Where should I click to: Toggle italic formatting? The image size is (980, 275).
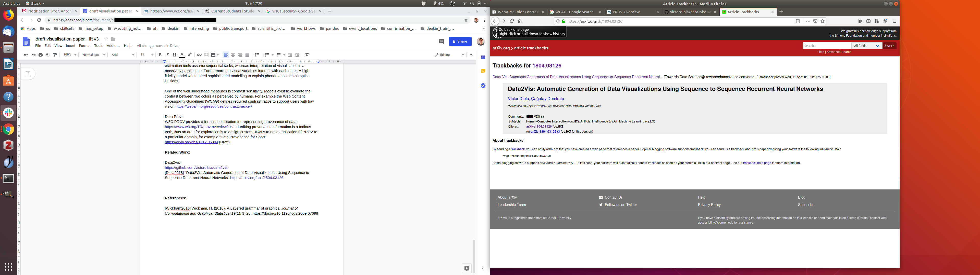tap(167, 55)
